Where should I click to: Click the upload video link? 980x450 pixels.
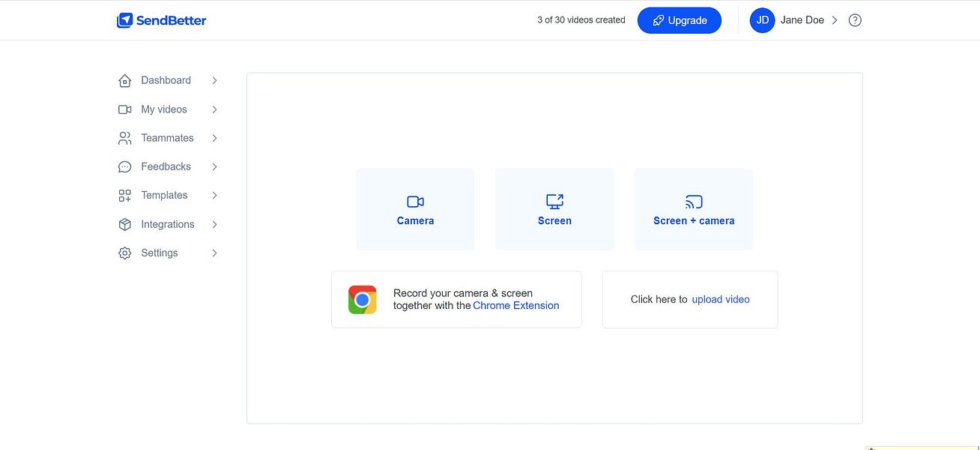721,299
